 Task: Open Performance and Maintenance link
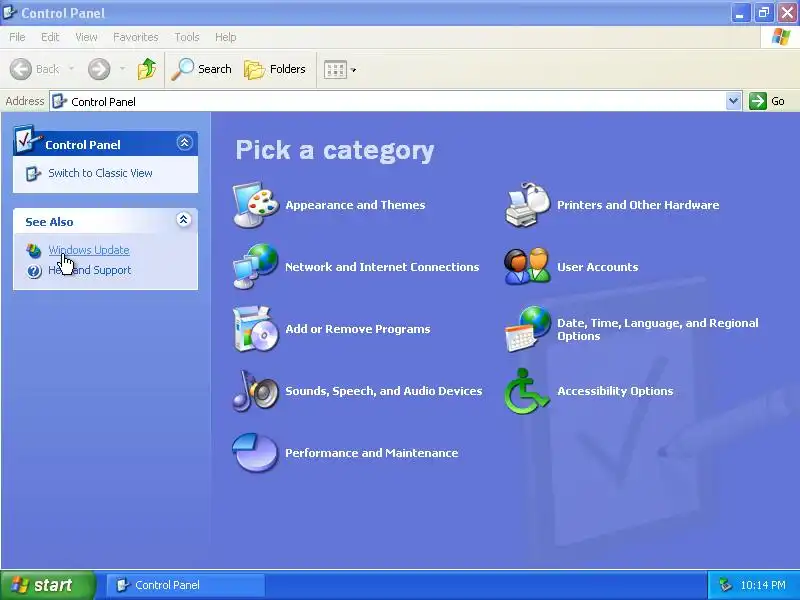371,453
